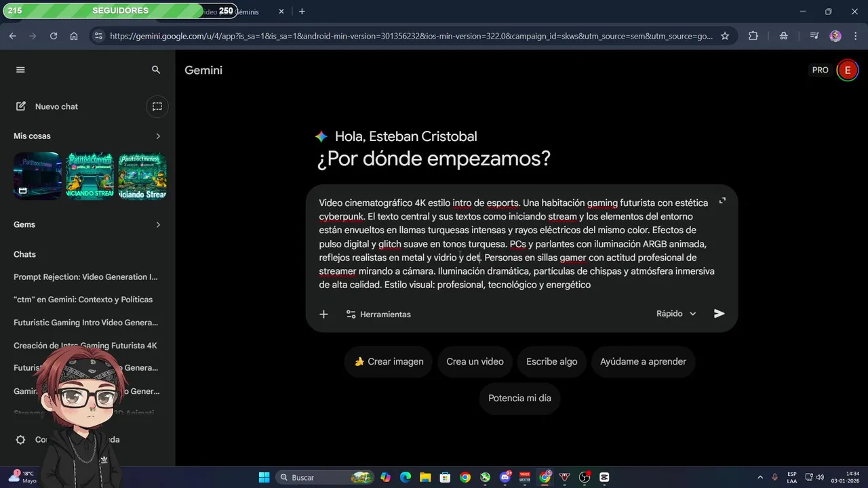Open File Explorer from taskbar
The image size is (868, 488).
click(425, 477)
